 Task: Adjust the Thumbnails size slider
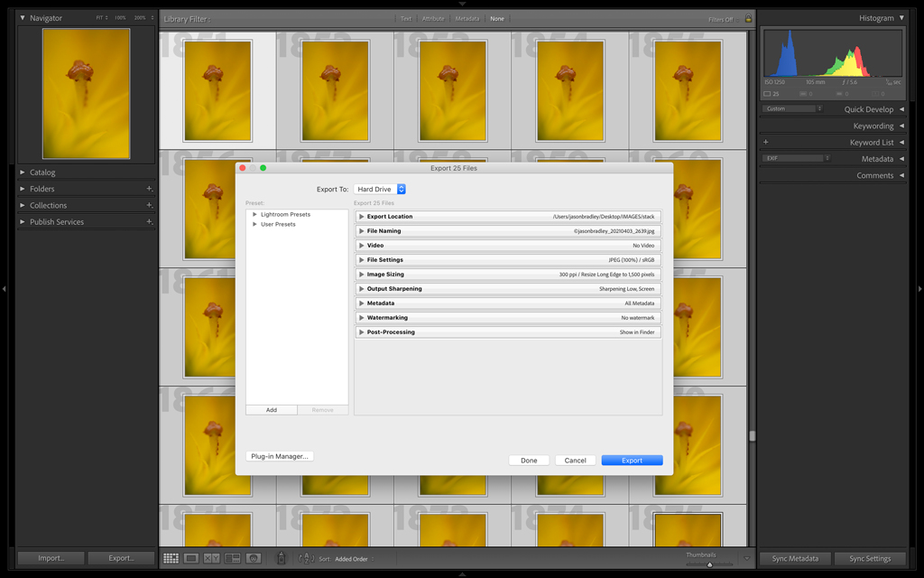click(x=709, y=564)
